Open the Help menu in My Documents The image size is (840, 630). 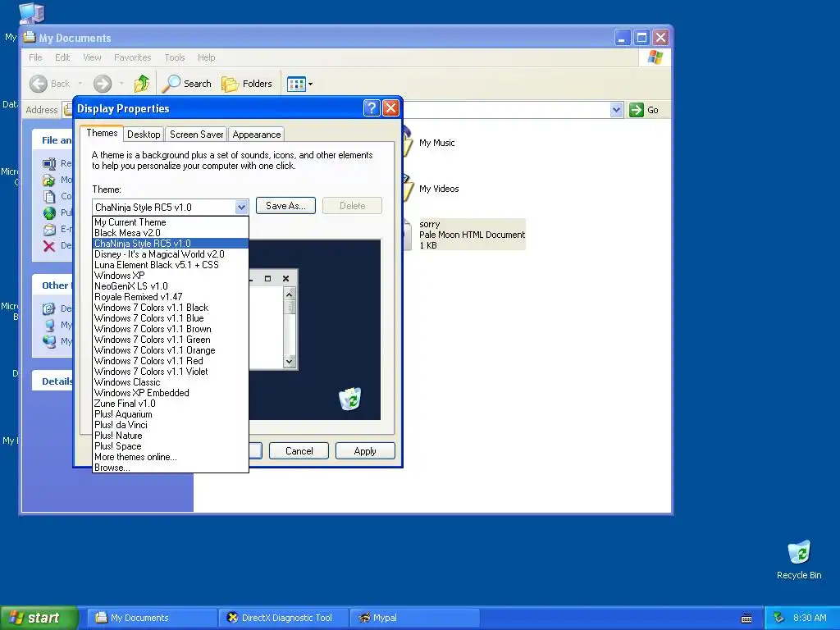(206, 57)
